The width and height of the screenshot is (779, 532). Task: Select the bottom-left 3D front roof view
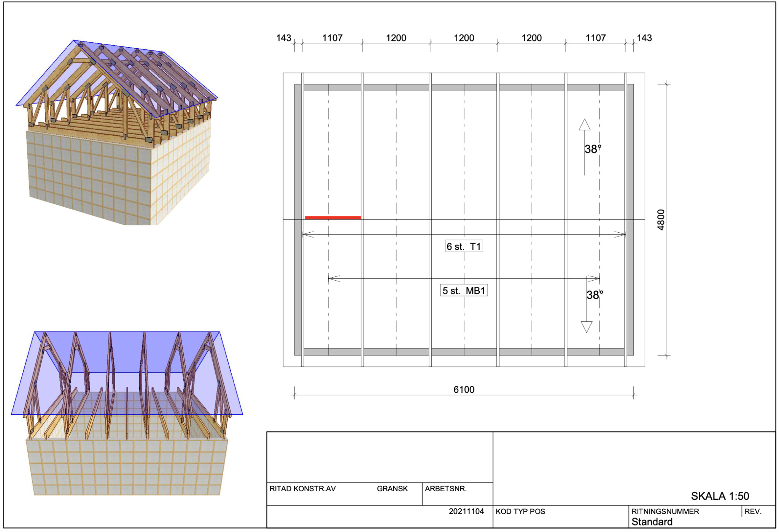coord(127,413)
